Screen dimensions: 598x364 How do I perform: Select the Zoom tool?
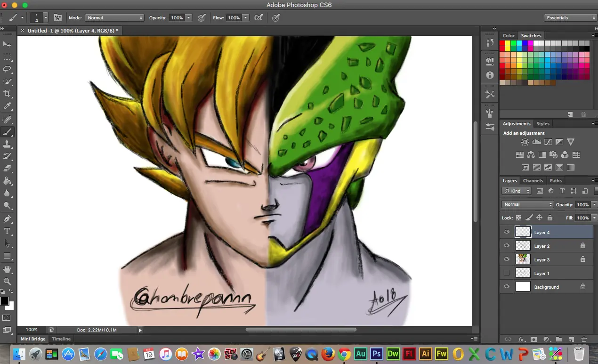7,282
